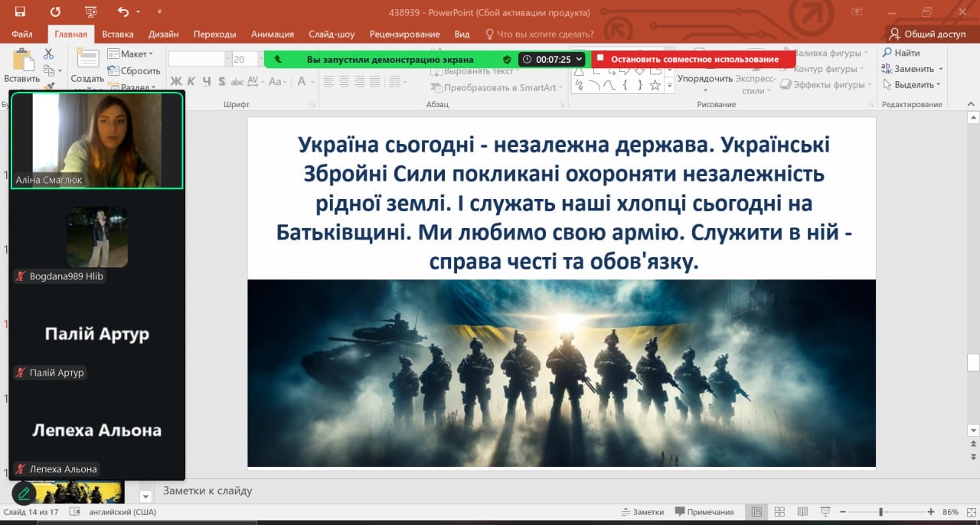Expand the Выделить selection dropdown

[x=912, y=85]
